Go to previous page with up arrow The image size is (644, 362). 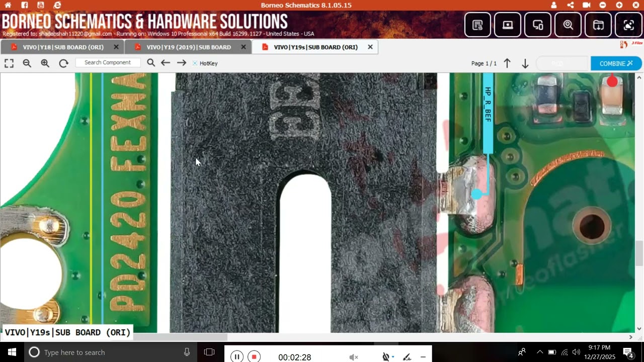507,63
